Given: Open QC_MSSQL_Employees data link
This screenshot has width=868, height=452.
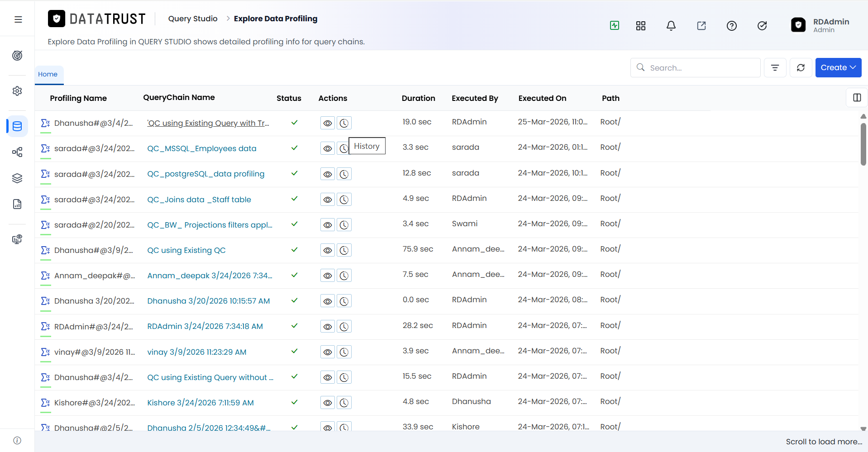Looking at the screenshot, I should [x=202, y=148].
